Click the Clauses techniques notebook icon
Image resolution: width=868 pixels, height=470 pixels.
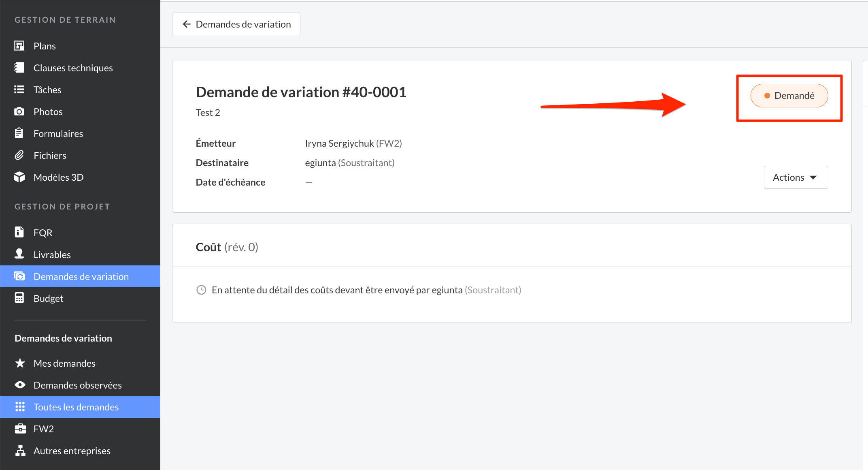(x=19, y=68)
